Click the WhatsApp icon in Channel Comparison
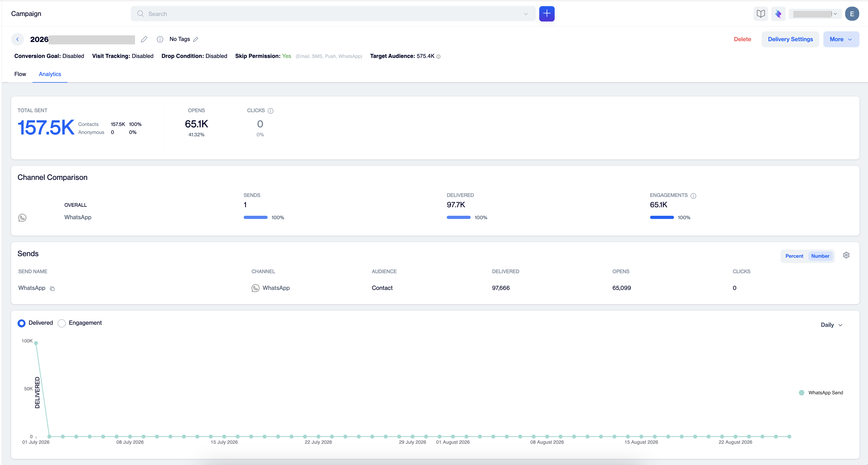 click(22, 218)
